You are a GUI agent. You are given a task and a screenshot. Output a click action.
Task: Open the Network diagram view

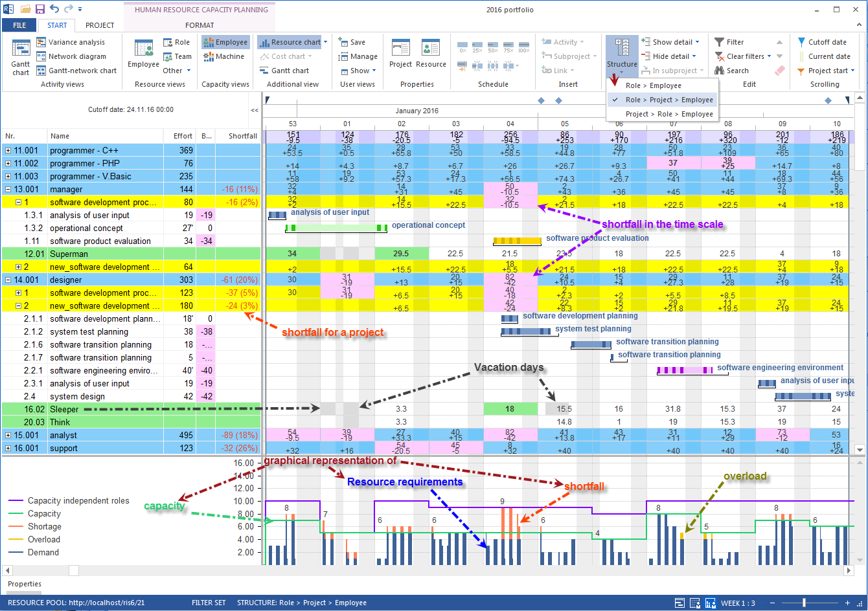tap(71, 56)
